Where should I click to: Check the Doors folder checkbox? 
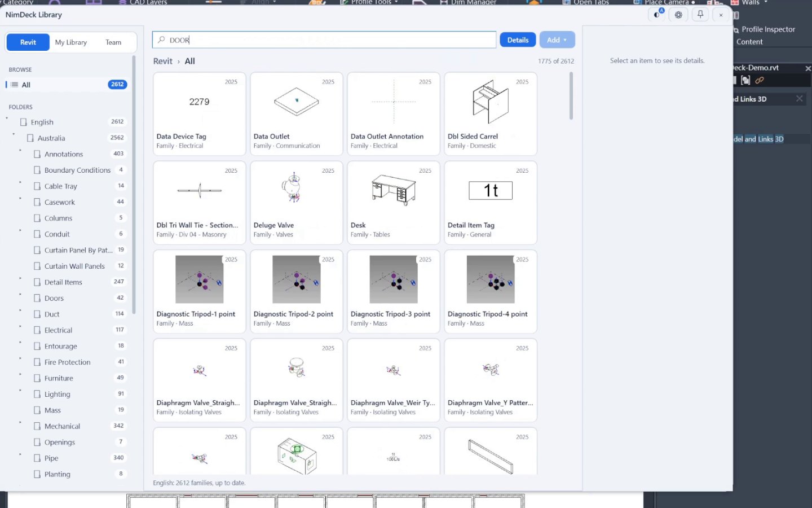pos(37,298)
